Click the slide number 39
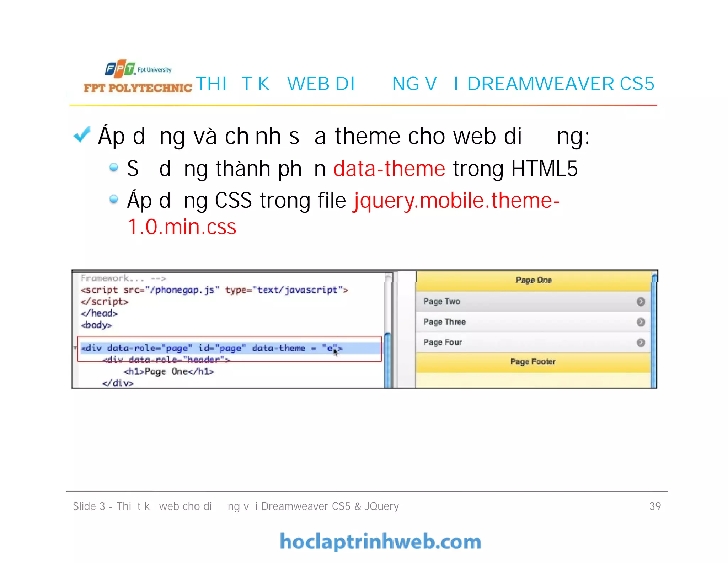 pyautogui.click(x=655, y=506)
